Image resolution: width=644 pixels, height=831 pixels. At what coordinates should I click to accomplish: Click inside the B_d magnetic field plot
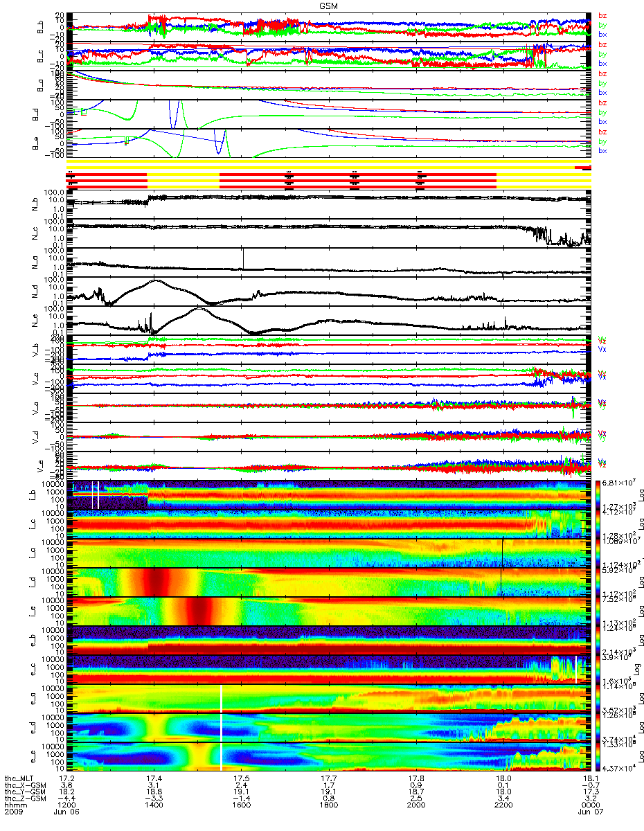(x=329, y=114)
